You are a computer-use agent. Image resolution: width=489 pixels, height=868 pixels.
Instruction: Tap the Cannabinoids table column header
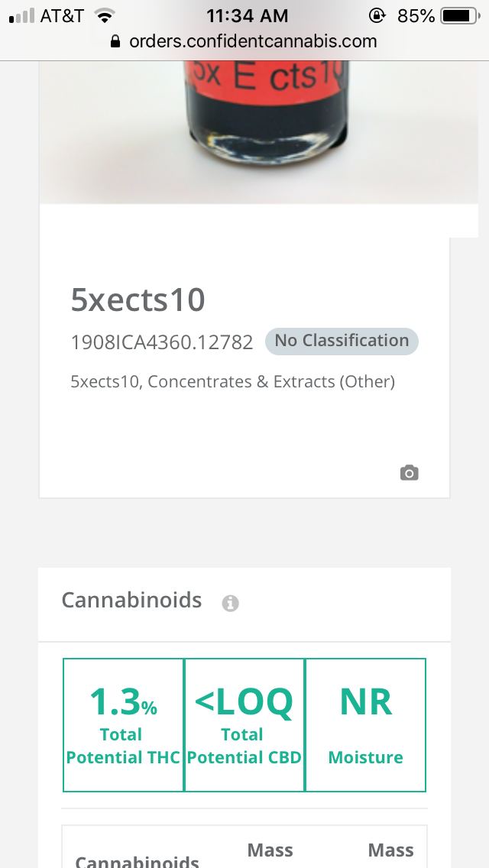(138, 861)
